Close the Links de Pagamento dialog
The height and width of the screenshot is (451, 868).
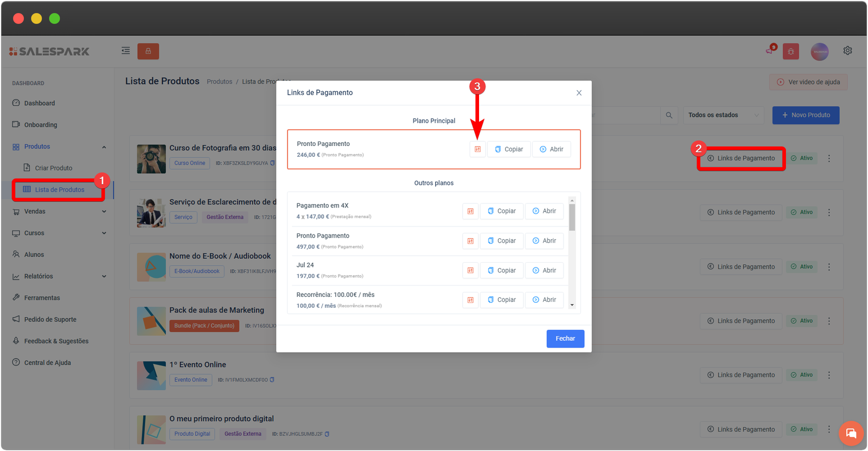pos(579,93)
